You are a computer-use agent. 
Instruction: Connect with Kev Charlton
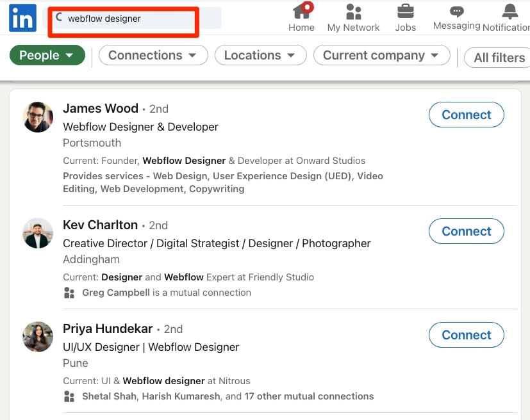click(466, 231)
